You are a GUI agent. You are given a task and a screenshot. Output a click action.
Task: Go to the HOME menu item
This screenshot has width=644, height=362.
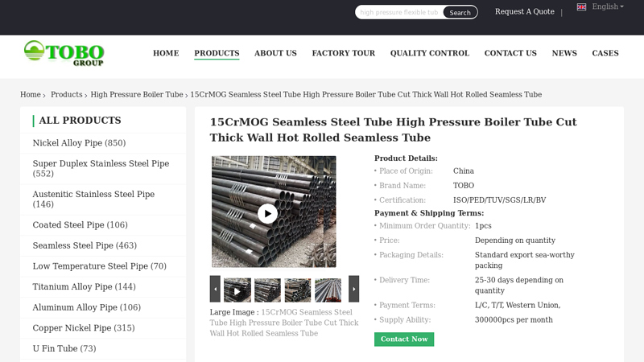pos(166,53)
